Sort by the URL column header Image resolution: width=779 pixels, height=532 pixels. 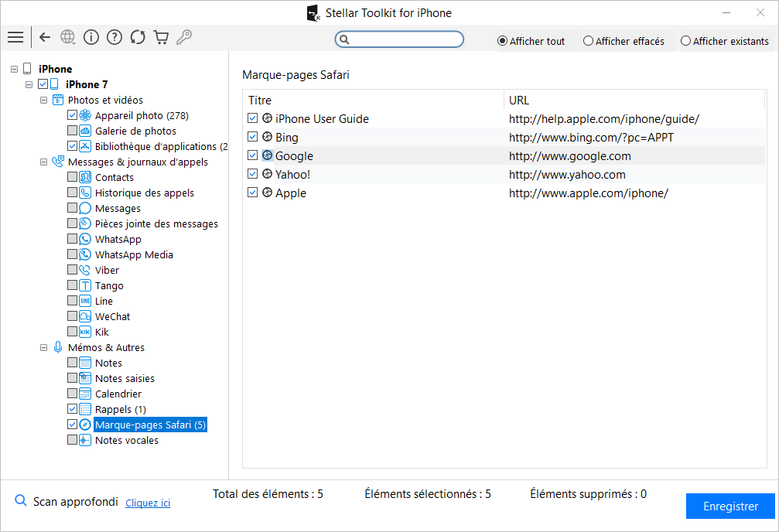(634, 101)
